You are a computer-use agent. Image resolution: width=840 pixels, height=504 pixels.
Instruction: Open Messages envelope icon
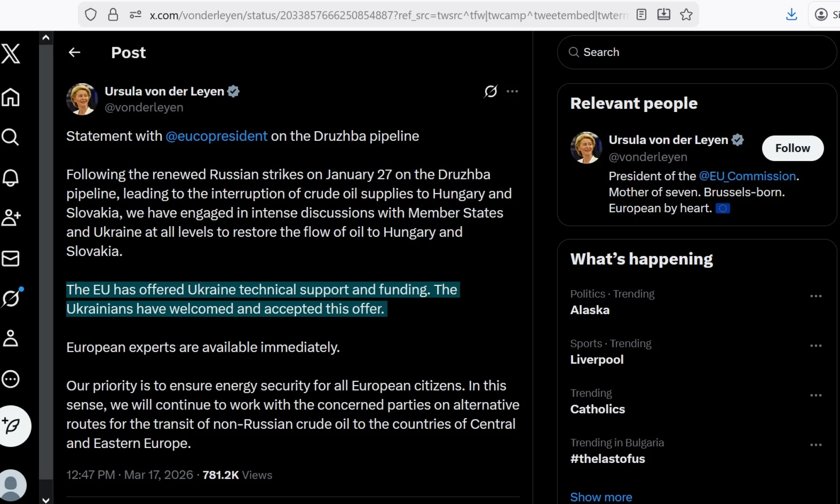click(11, 259)
